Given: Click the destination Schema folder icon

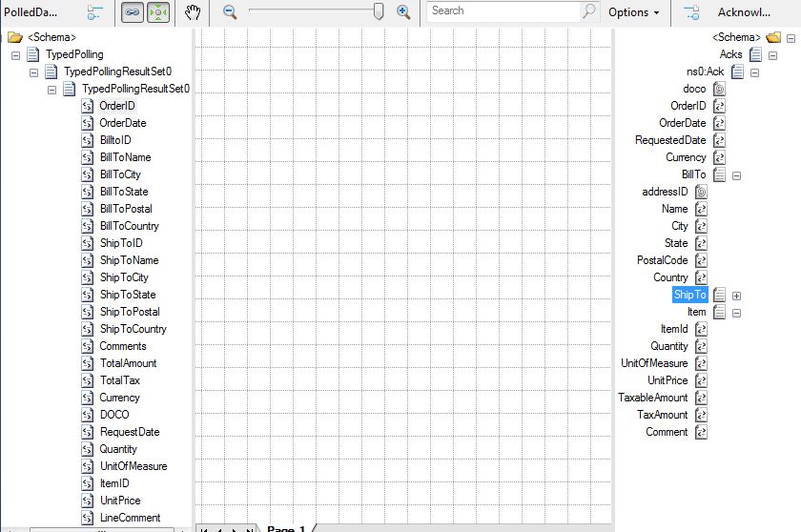Looking at the screenshot, I should [x=773, y=37].
